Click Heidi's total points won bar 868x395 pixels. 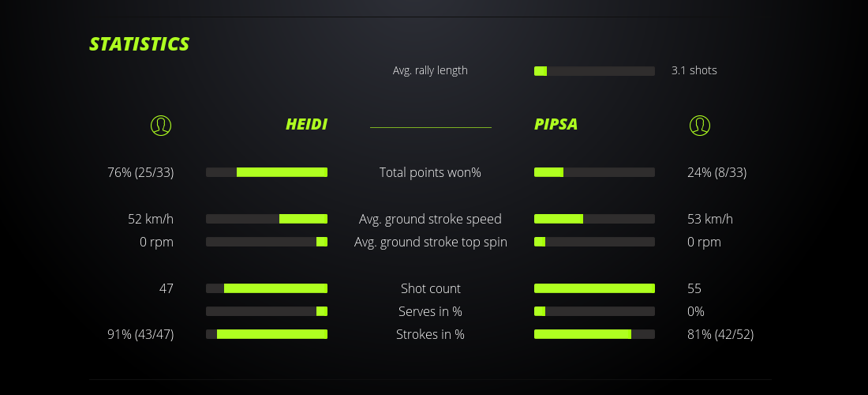(267, 172)
